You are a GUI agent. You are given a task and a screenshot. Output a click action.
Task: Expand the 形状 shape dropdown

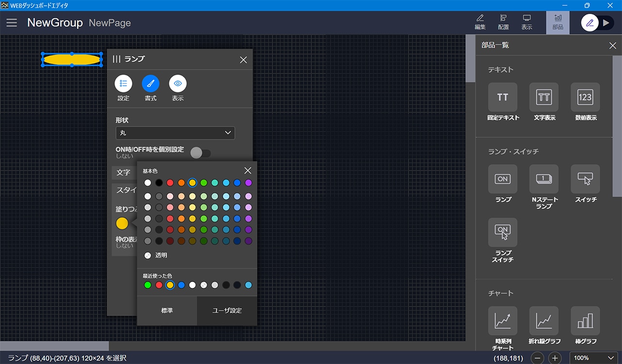click(175, 133)
